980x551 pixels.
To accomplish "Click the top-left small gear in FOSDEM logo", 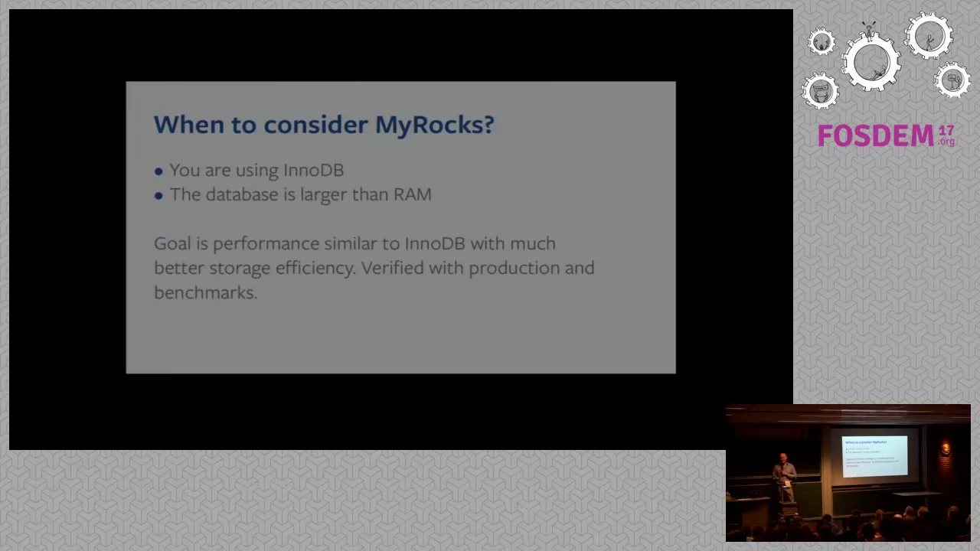I will [822, 41].
